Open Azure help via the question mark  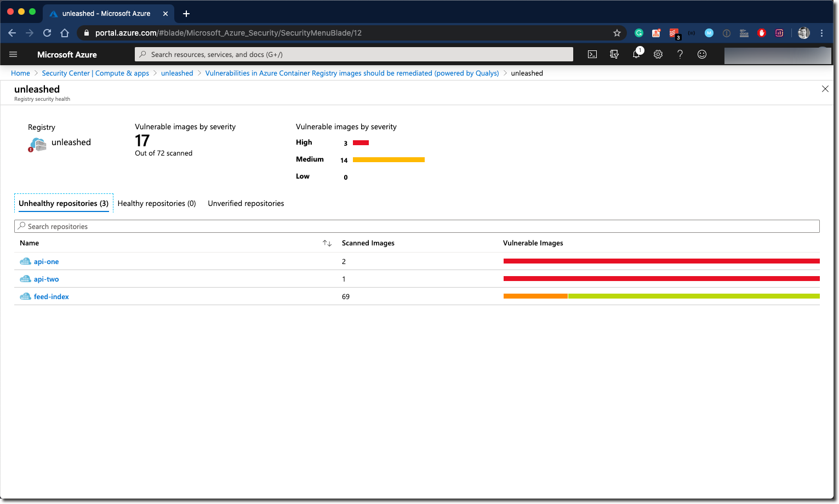680,54
